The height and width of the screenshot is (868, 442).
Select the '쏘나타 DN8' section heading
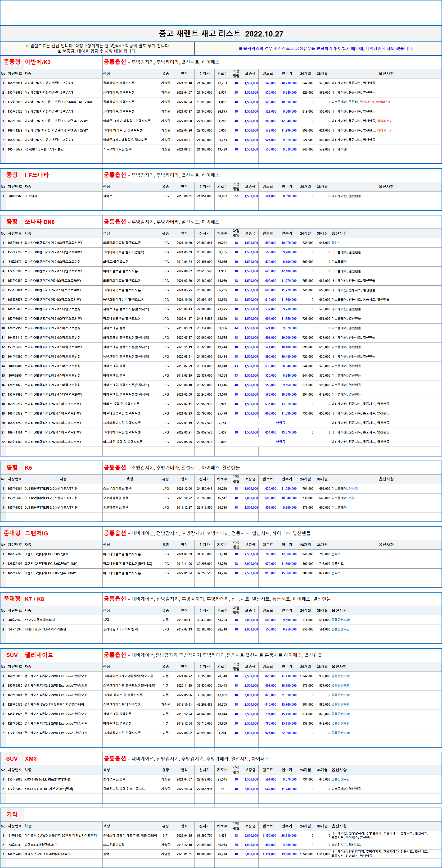click(40, 222)
